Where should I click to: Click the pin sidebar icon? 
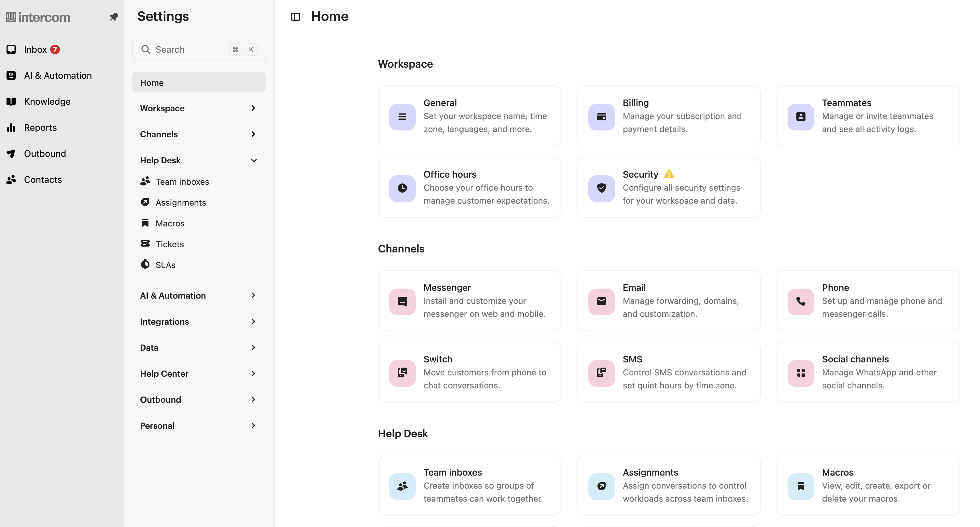point(113,17)
